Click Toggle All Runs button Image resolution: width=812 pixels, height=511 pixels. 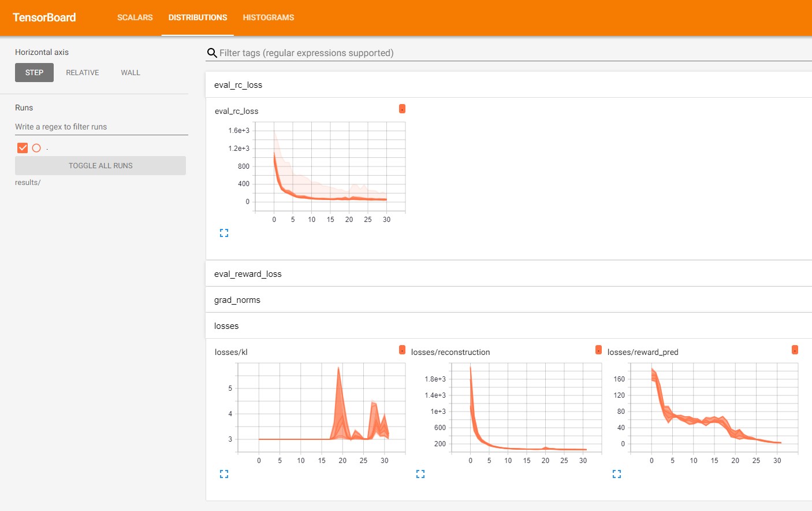coord(100,165)
